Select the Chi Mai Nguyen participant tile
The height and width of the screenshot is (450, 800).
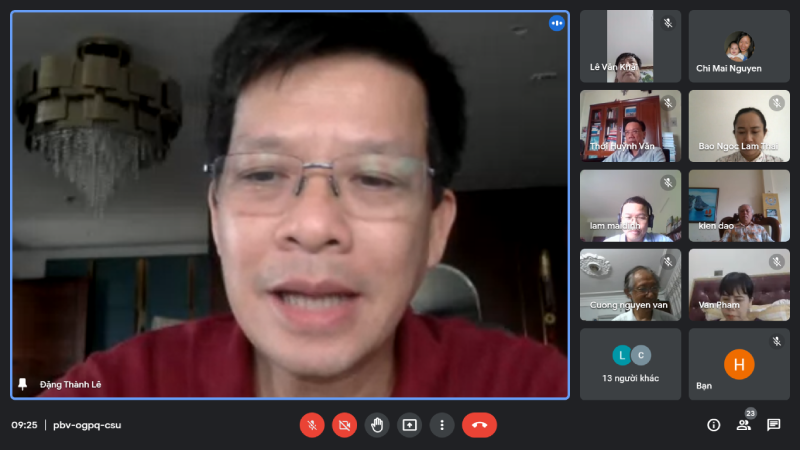(x=739, y=46)
